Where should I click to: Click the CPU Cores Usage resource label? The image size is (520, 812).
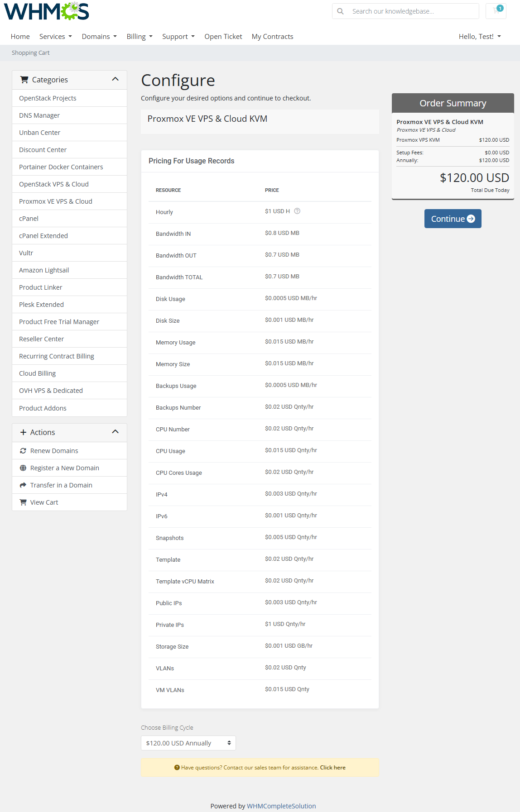point(179,473)
